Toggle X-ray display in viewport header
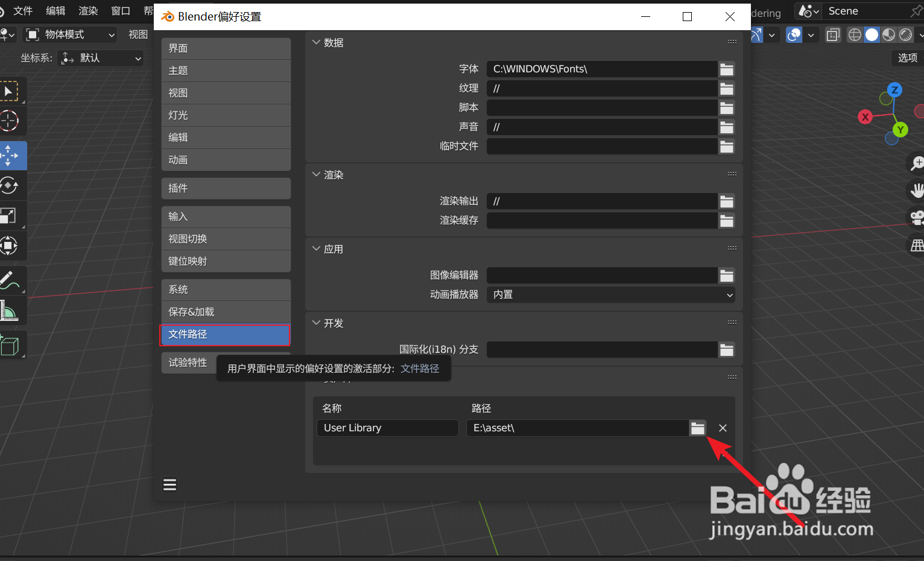Screen dimensions: 924x561 click(833, 35)
